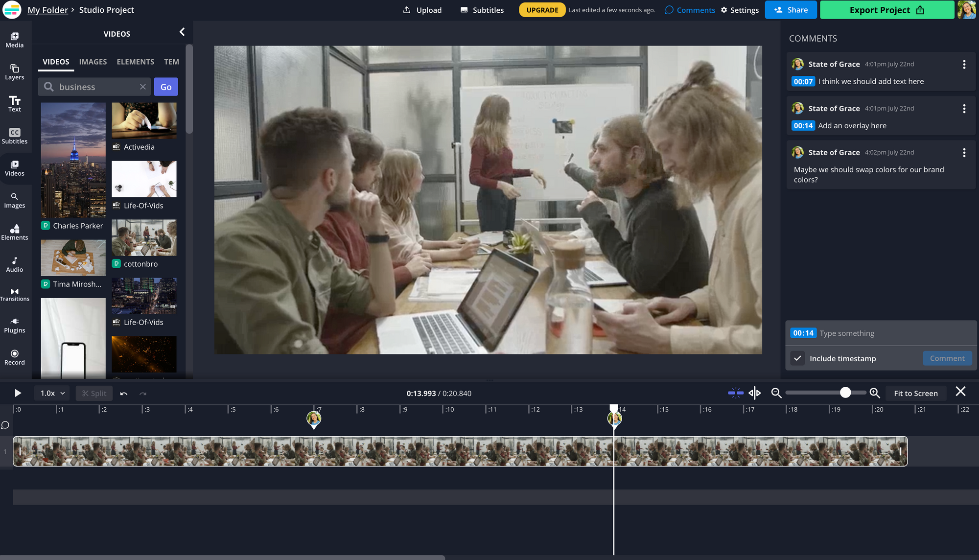Screen dimensions: 979x560
Task: Click the timeline zoom slider handle
Action: 845,393
